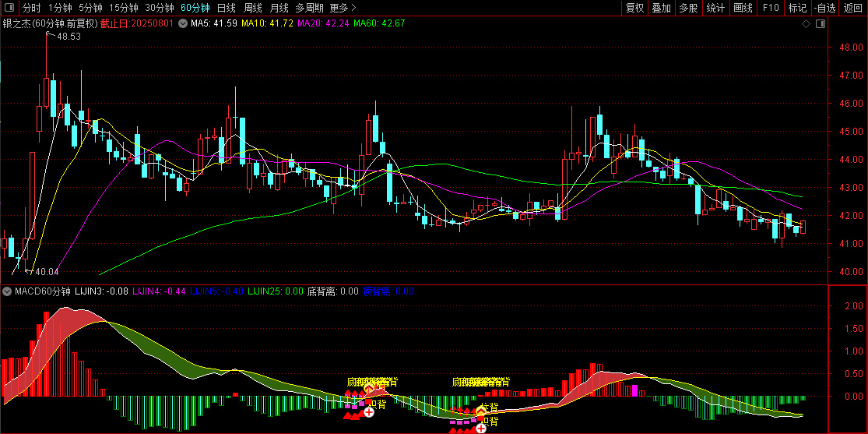
Task: Expand the MACD60分钟 indicator dropdown arrow
Action: coord(7,291)
